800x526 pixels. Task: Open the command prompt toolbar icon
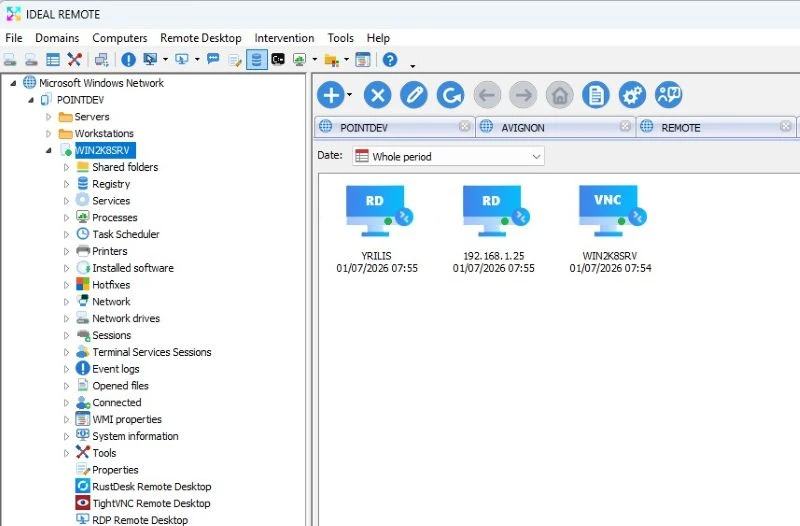(278, 60)
